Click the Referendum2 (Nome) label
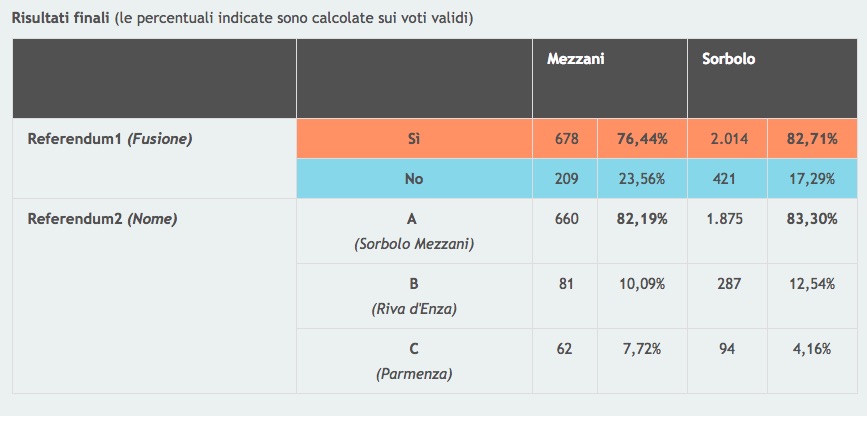The height and width of the screenshot is (429, 867). 101,219
